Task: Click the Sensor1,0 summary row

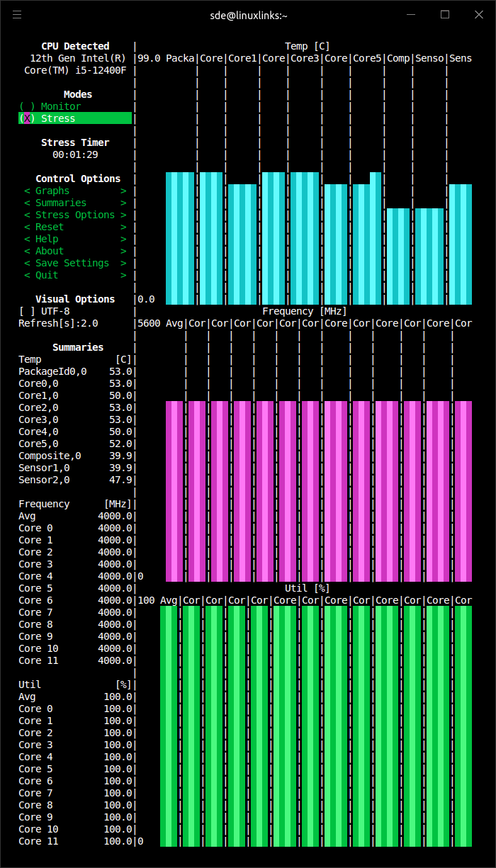Action: [x=75, y=468]
